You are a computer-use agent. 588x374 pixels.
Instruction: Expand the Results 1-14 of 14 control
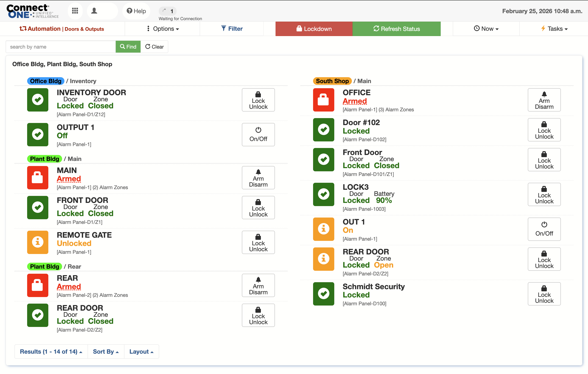(51, 352)
